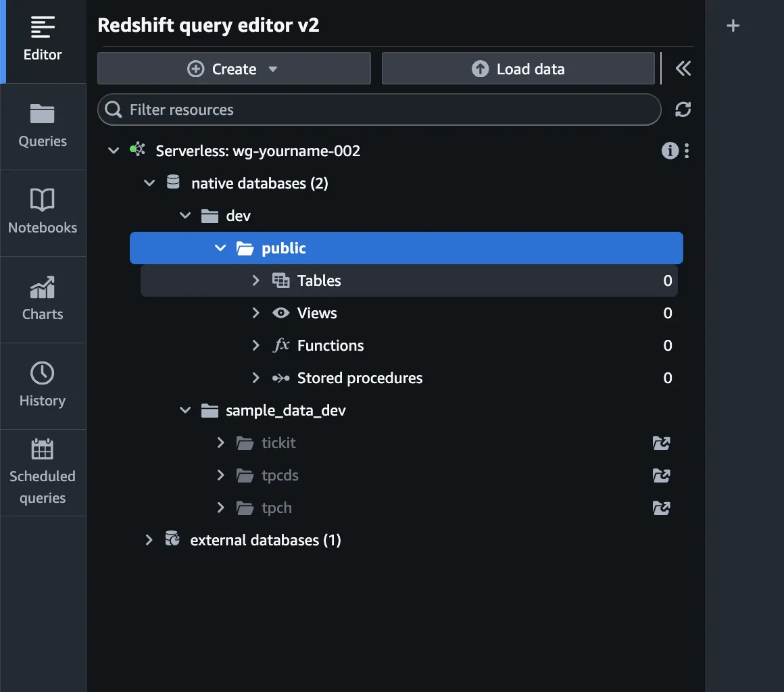Click the refresh resources icon
The height and width of the screenshot is (692, 784).
point(683,109)
